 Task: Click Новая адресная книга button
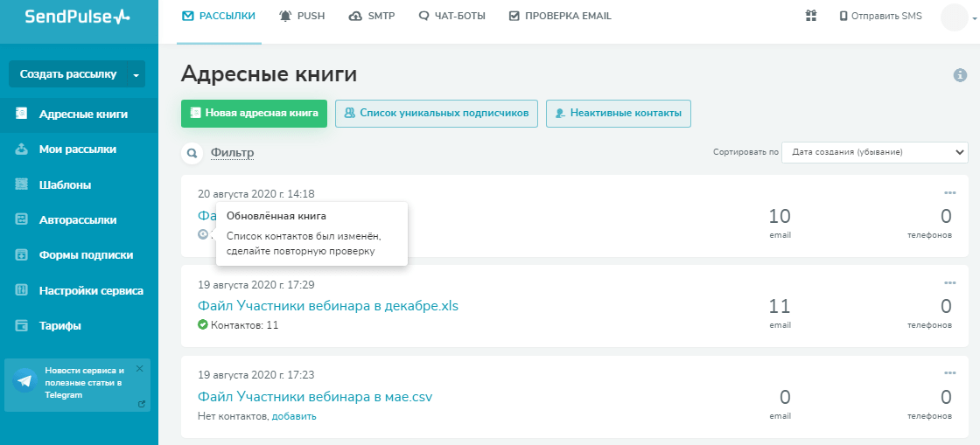[254, 113]
